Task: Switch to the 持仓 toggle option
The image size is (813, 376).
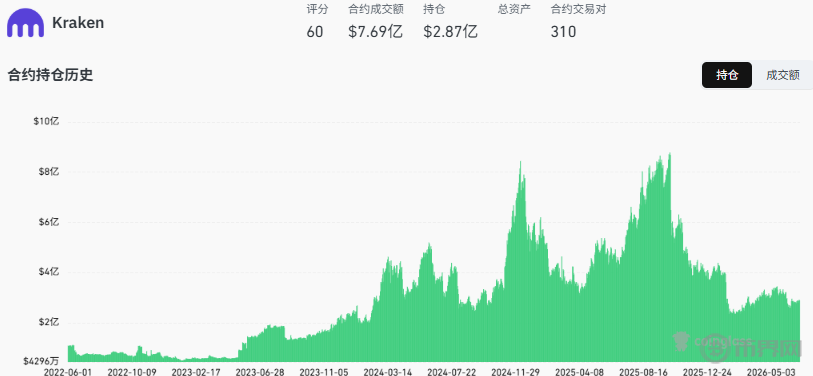Action: [x=726, y=75]
